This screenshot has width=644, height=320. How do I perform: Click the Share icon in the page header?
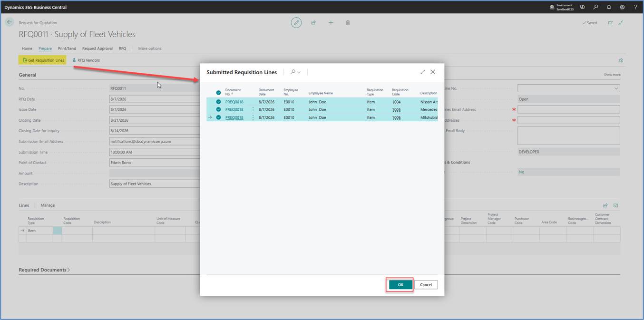[313, 22]
